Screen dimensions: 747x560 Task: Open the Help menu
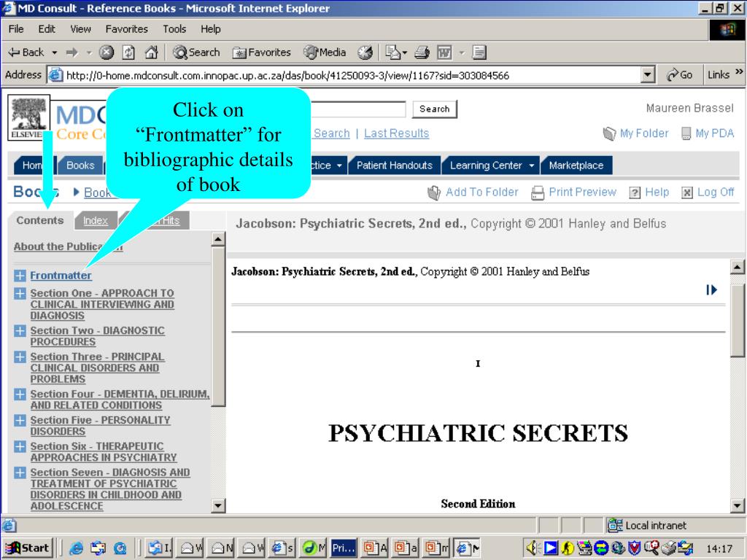211,29
